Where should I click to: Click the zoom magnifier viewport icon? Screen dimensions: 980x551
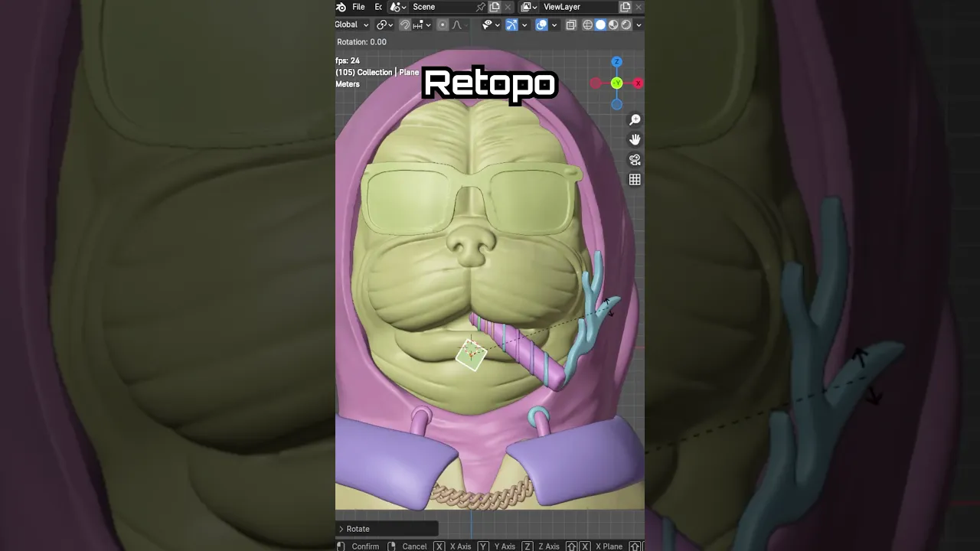point(635,120)
